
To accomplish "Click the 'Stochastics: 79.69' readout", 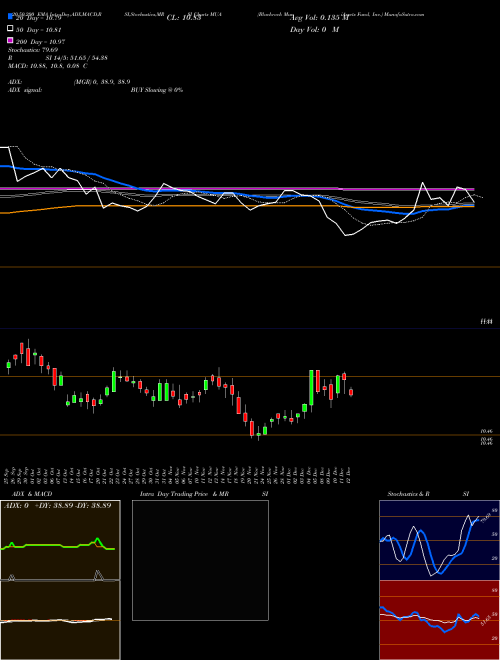I will pyautogui.click(x=33, y=50).
